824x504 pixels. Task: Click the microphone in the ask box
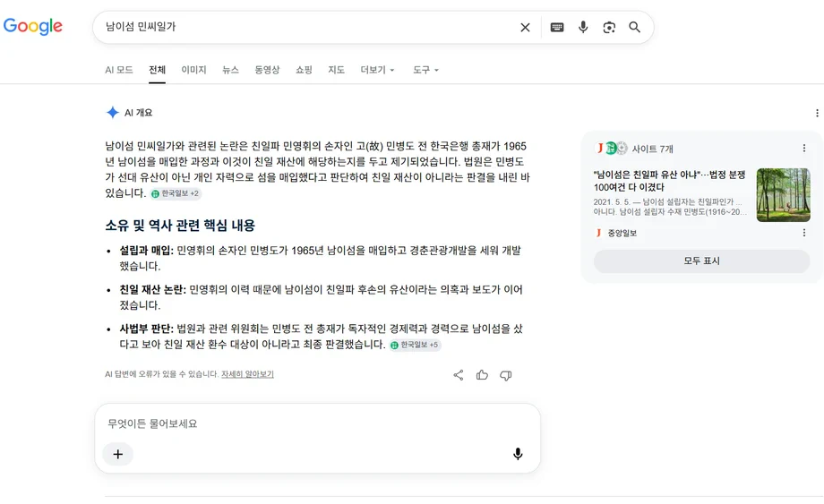[x=518, y=454]
